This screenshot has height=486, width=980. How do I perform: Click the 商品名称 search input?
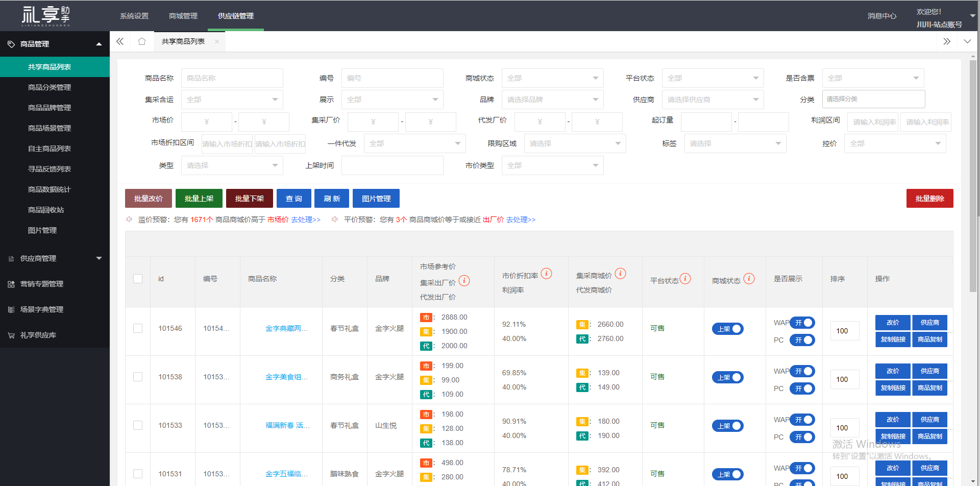(232, 78)
